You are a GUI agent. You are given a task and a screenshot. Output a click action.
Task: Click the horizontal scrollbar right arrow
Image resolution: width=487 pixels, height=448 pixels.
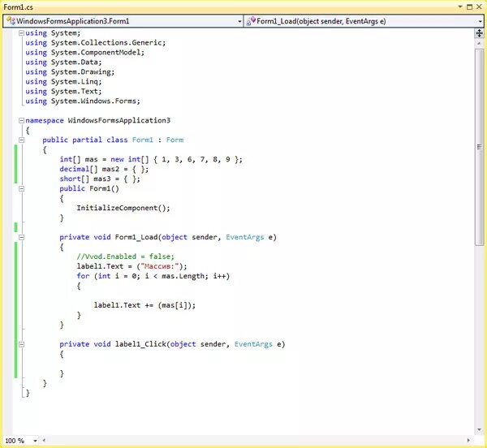468,440
